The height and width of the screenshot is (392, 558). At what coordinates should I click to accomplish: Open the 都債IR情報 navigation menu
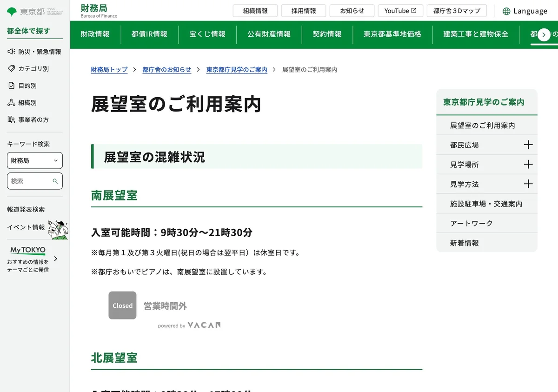149,34
